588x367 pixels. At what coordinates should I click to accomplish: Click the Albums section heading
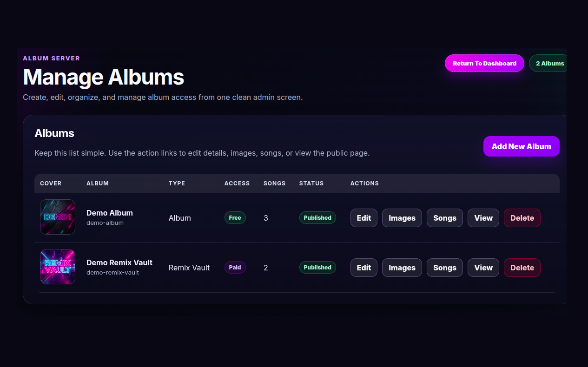pyautogui.click(x=54, y=133)
